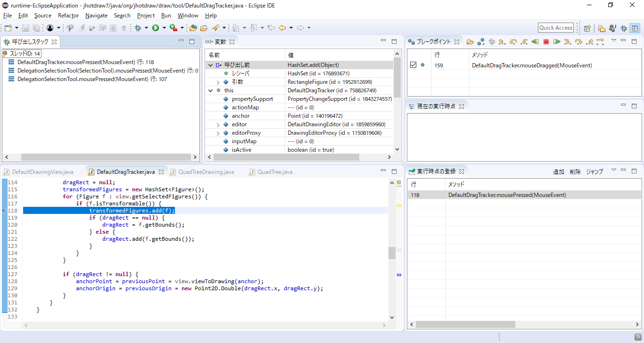Collapse the 'this' variable node
This screenshot has width=644, height=343.
point(210,90)
